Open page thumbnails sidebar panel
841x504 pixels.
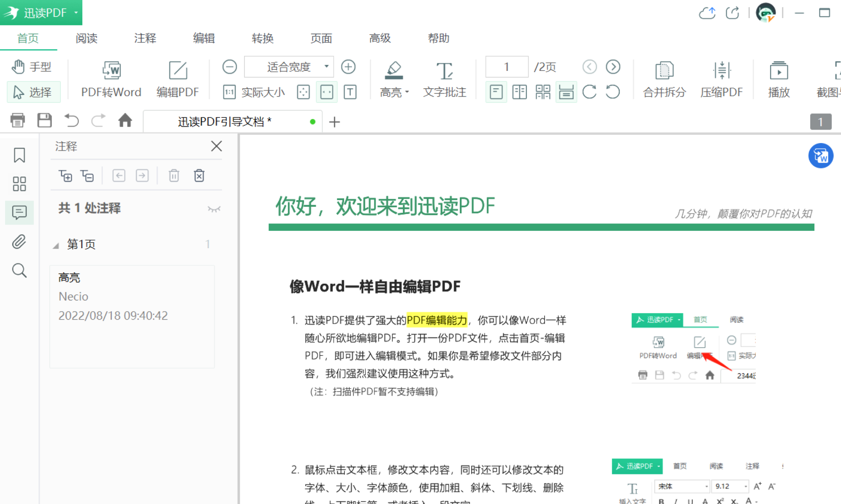[19, 184]
